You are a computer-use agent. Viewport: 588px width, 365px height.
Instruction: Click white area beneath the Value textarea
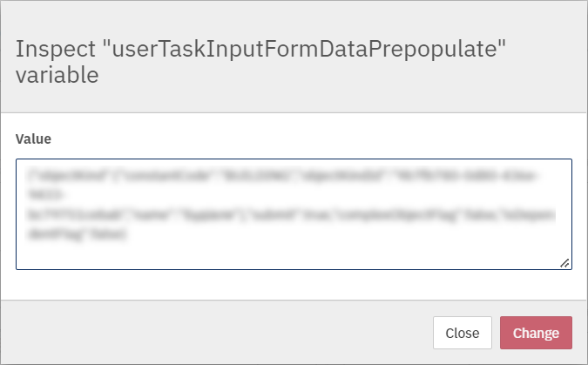(294, 284)
